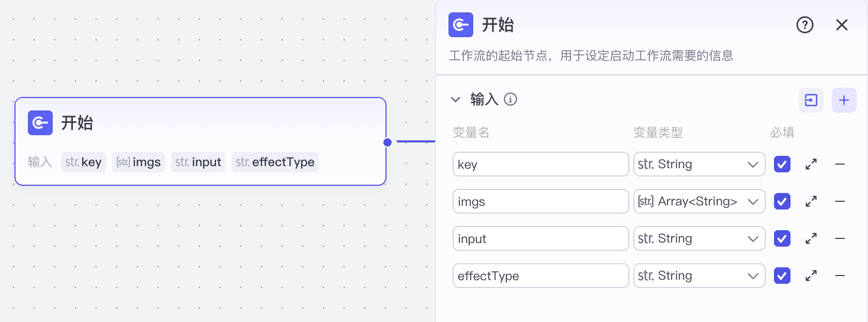Click the batch import icon near the plus button
Screen dimensions: 868x322
pyautogui.click(x=811, y=100)
